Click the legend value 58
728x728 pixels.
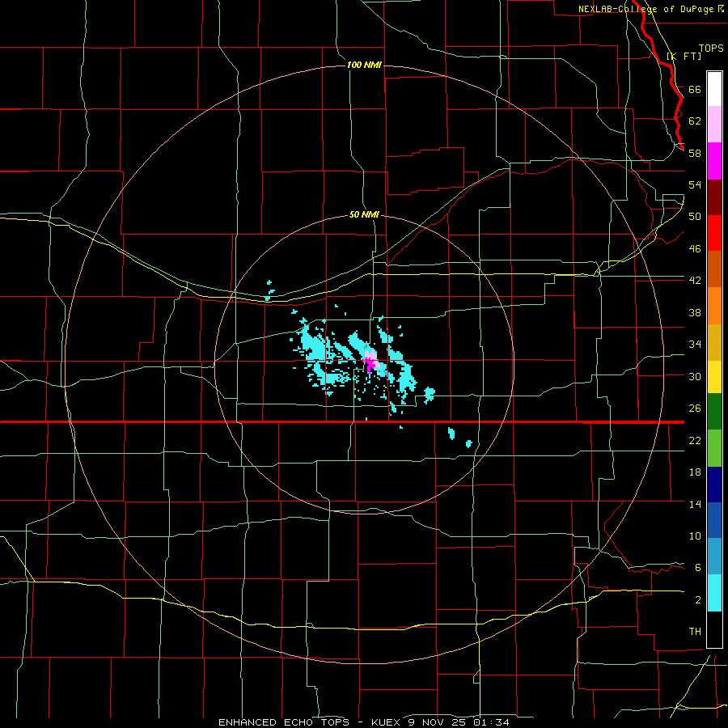pos(695,153)
